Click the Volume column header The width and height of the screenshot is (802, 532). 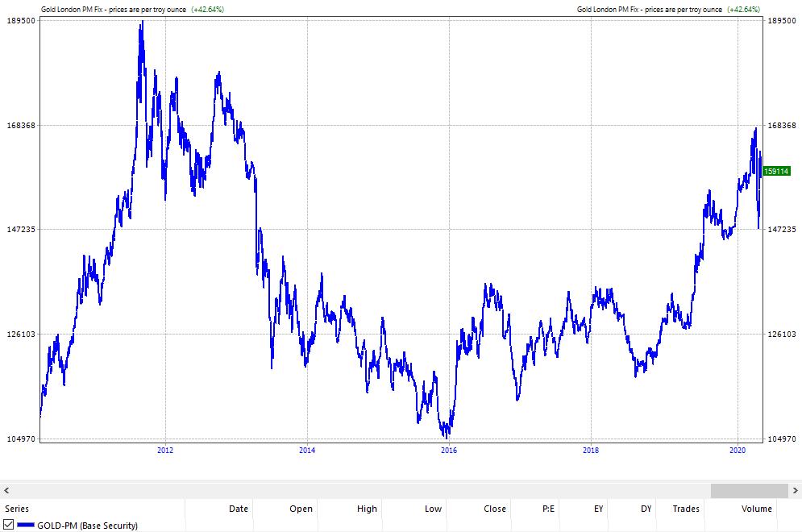click(756, 509)
